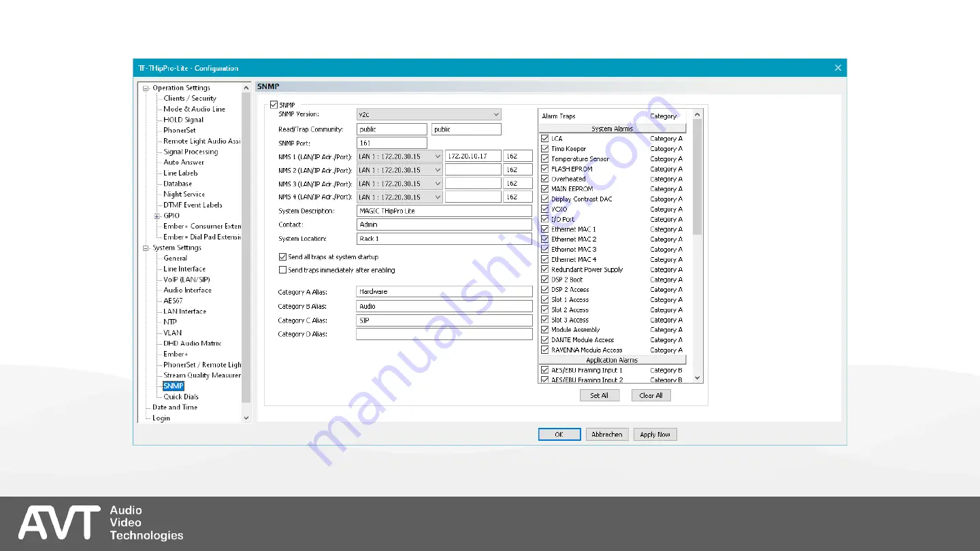The width and height of the screenshot is (980, 551).
Task: Click Category A Alias field Hardware
Action: click(x=444, y=292)
